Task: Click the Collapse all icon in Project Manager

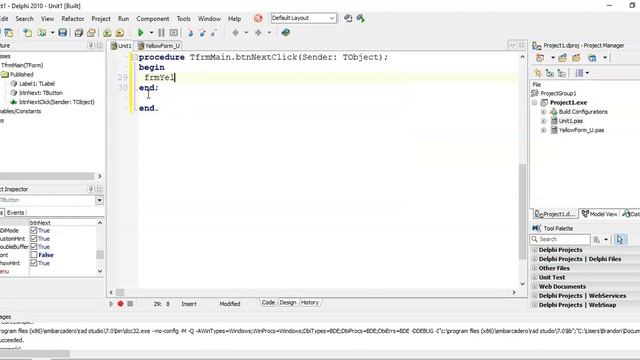Action: click(562, 73)
